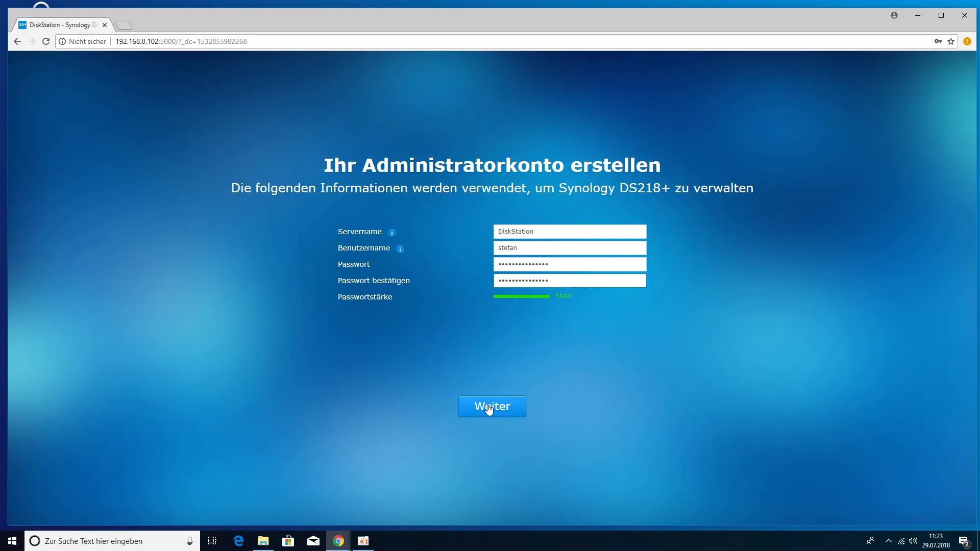This screenshot has width=980, height=551.
Task: Click the saved-passwords key icon in address bar
Action: pyautogui.click(x=938, y=41)
